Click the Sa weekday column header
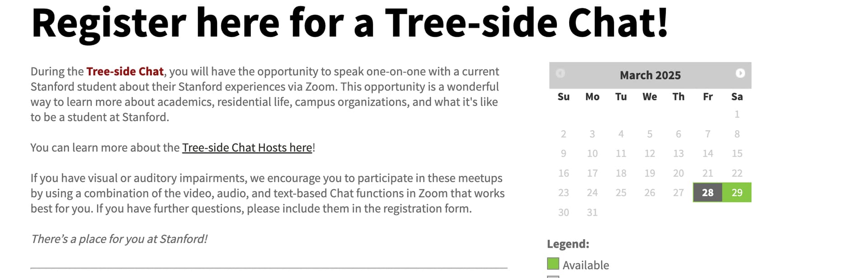This screenshot has height=278, width=868. [x=737, y=97]
